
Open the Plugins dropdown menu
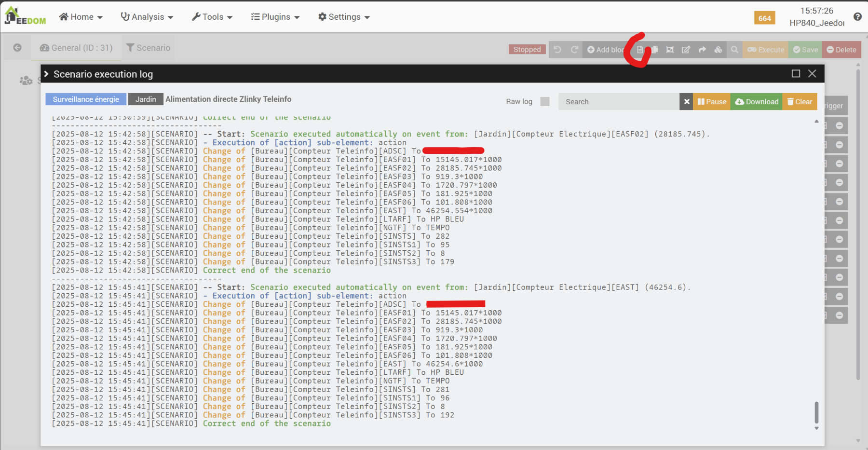click(275, 17)
